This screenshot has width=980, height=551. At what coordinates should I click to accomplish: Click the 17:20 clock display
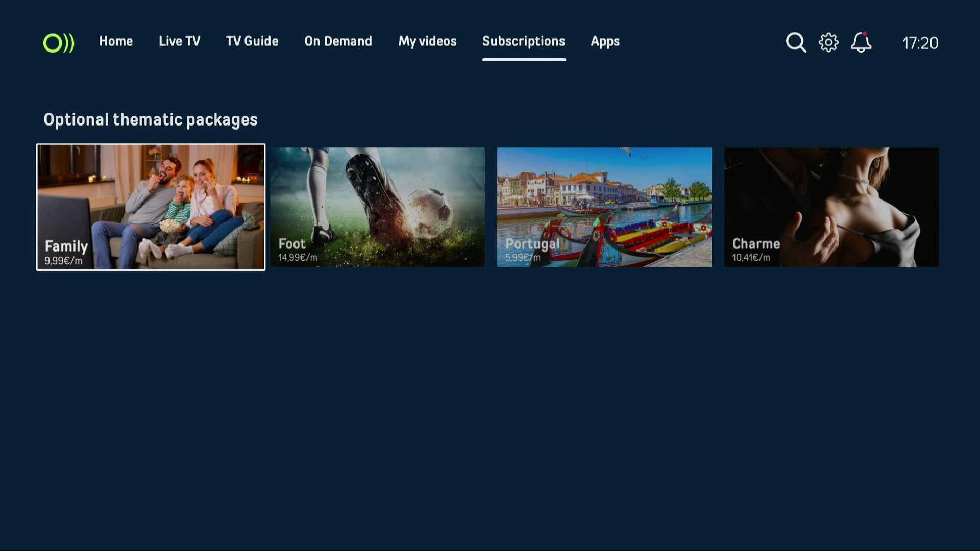pyautogui.click(x=920, y=43)
